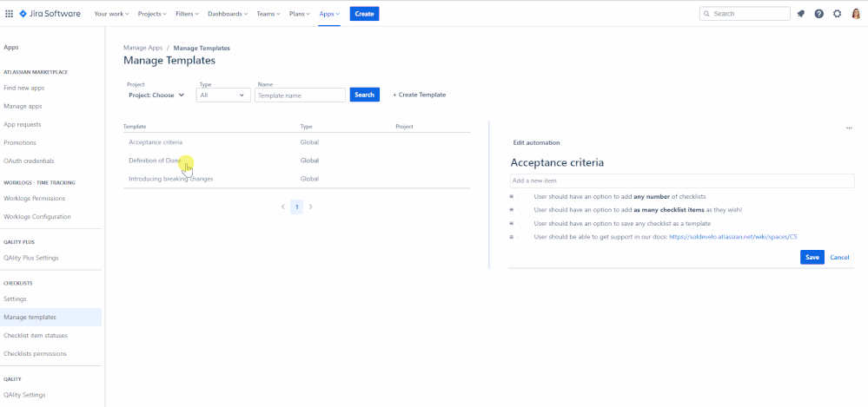The width and height of the screenshot is (868, 407).
Task: Open 'QAlity Plus Settings' in sidebar
Action: (31, 258)
